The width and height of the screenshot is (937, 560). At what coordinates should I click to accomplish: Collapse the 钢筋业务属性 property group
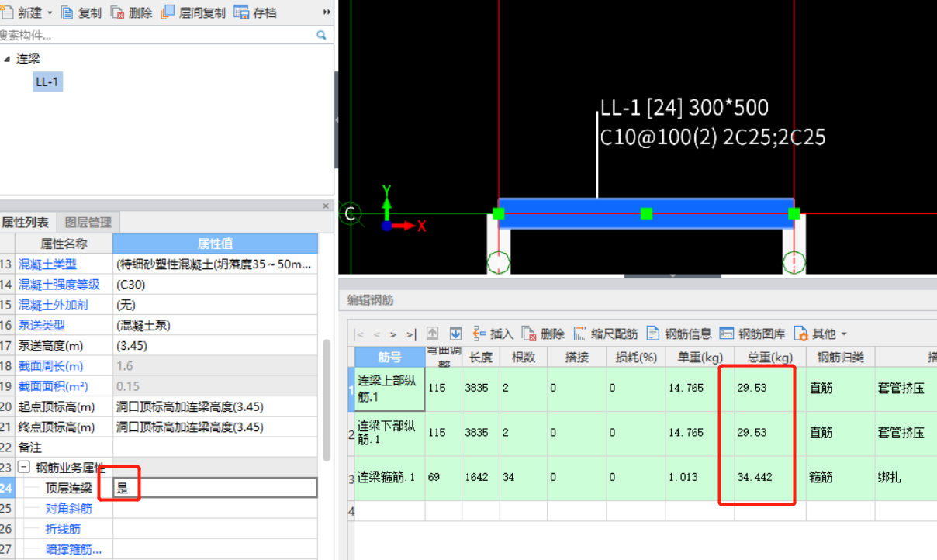[x=24, y=468]
